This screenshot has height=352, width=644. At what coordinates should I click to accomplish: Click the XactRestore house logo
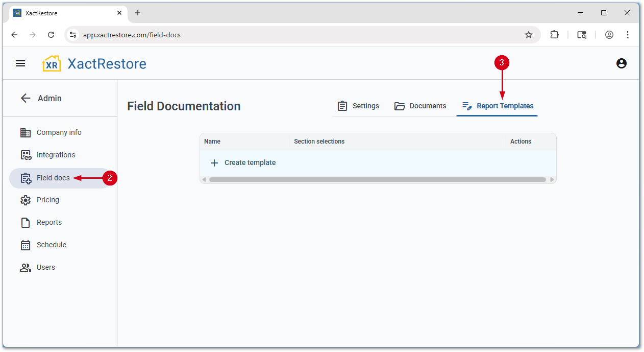52,64
